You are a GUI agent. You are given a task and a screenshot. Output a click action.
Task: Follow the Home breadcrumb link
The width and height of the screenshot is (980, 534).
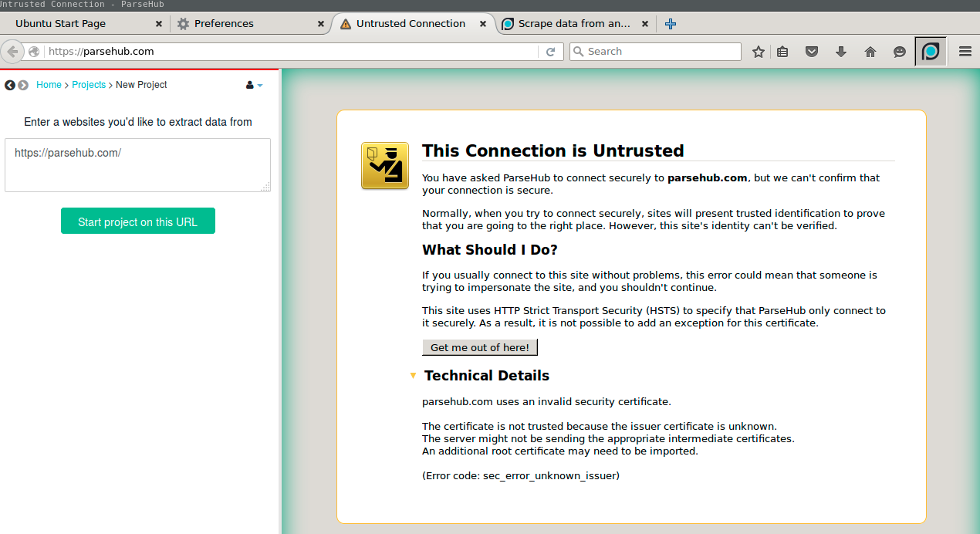coord(49,85)
